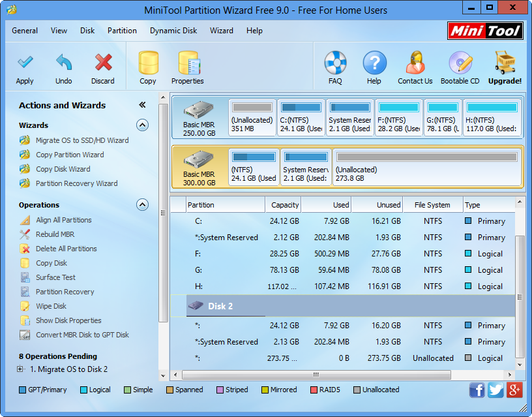This screenshot has height=417, width=532.
Task: Select the Disk 2 header row
Action: (x=342, y=306)
